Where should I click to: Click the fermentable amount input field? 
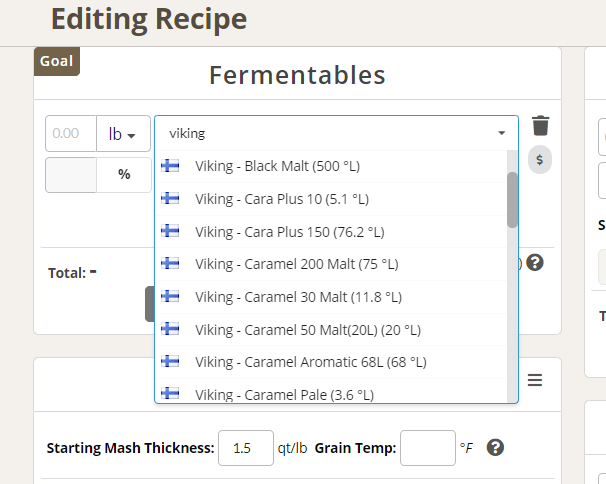pos(70,133)
